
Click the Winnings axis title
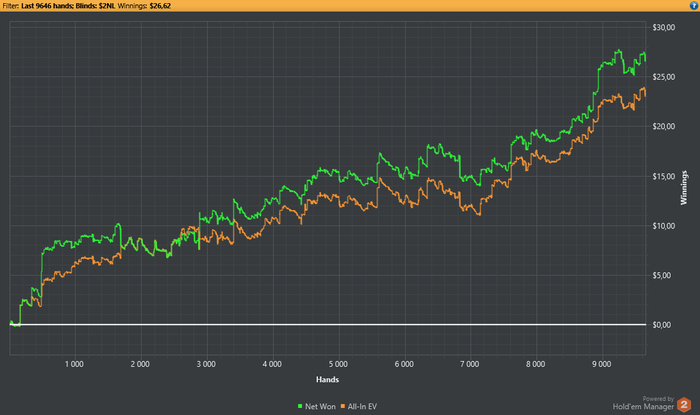683,188
